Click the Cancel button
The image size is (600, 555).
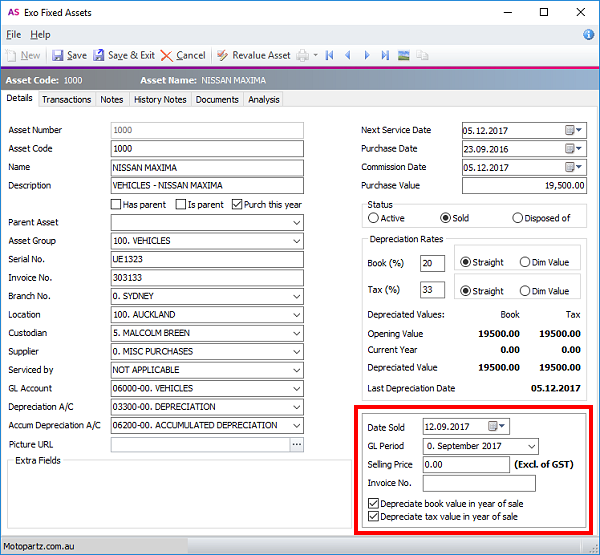[183, 56]
